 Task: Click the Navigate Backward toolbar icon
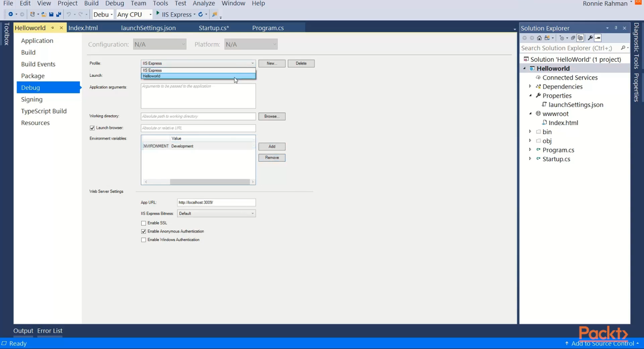click(10, 14)
